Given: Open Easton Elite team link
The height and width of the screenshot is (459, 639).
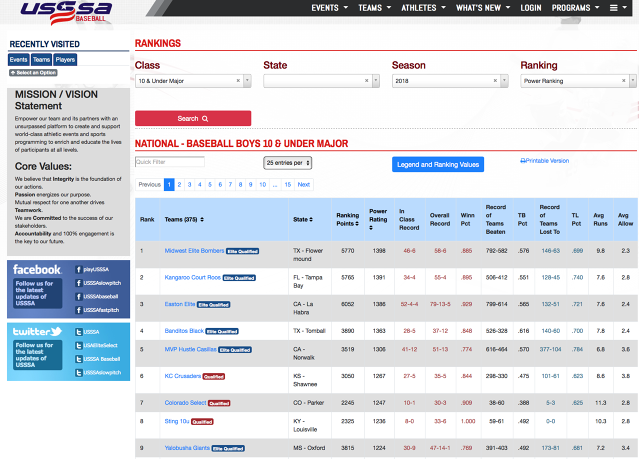Looking at the screenshot, I should click(x=180, y=304).
